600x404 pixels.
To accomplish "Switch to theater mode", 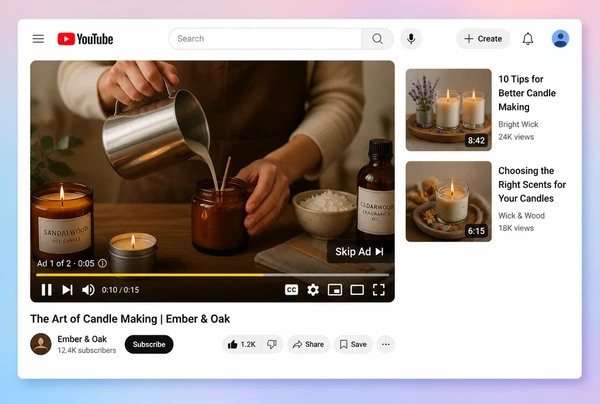I will point(357,290).
